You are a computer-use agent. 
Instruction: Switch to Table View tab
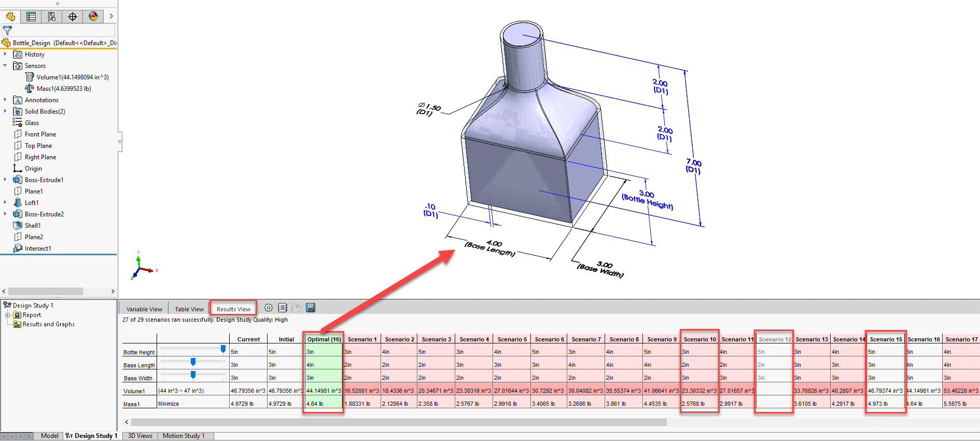click(x=189, y=309)
